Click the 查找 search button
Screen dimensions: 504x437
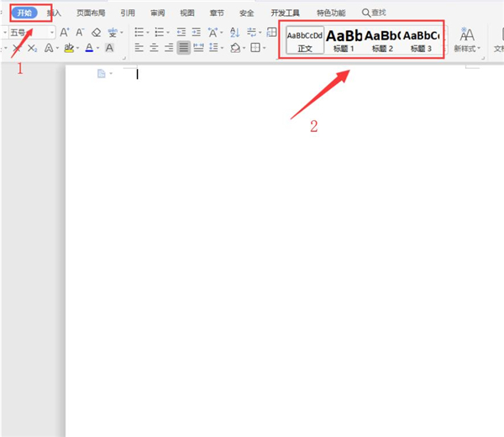(x=374, y=13)
